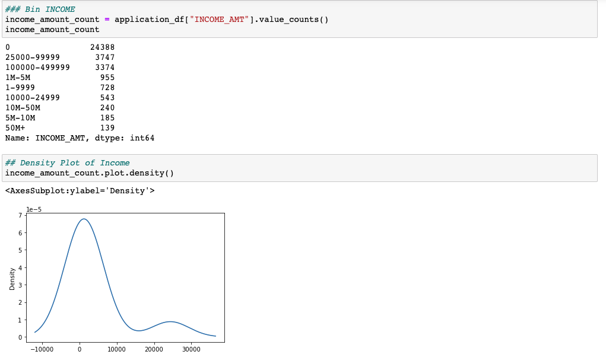Viewport: 606px width, 364px height.
Task: Select the output row '10M-50M 240'
Action: pyautogui.click(x=60, y=107)
